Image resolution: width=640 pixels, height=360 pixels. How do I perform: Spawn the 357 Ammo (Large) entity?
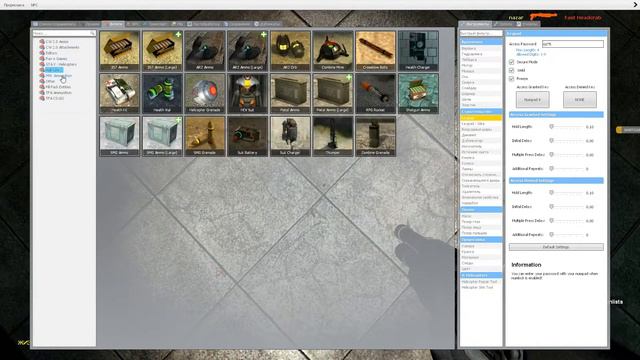point(162,51)
